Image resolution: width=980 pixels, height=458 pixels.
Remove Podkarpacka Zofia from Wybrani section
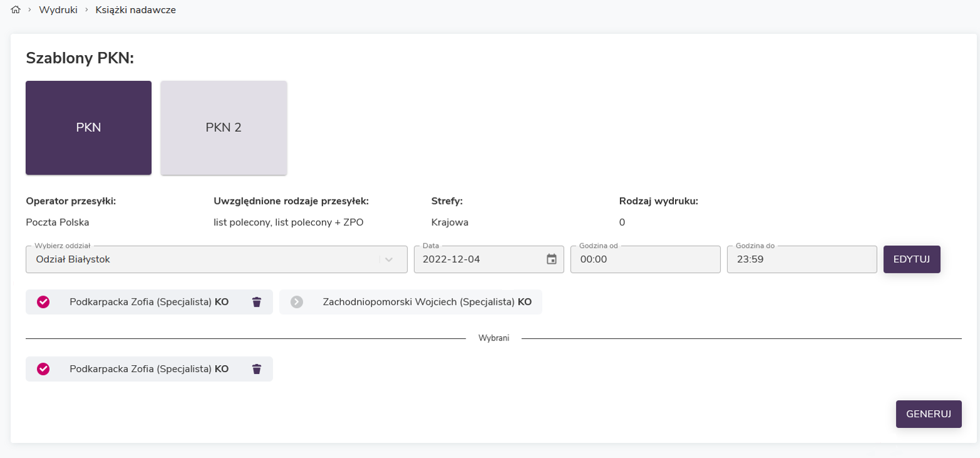(x=257, y=369)
